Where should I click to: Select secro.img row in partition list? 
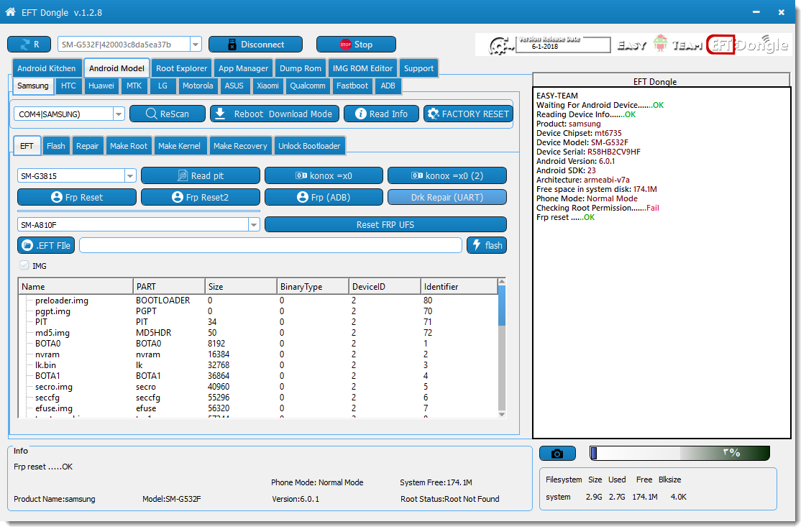click(258, 387)
